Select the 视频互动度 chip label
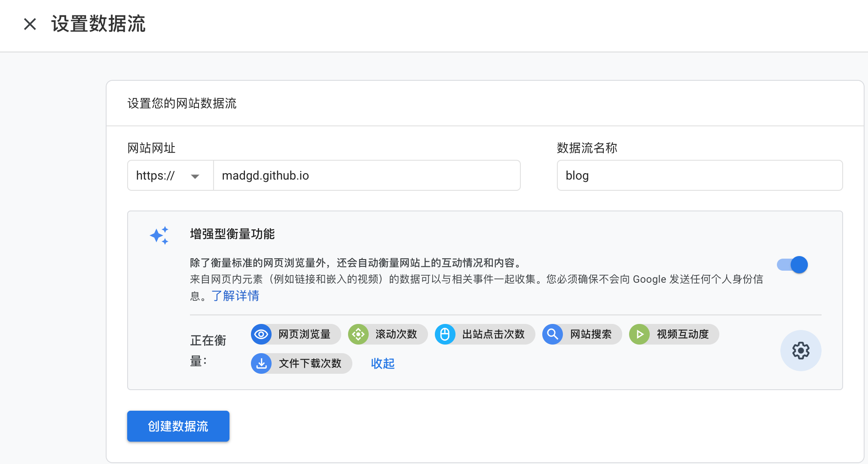This screenshot has height=464, width=868. (682, 334)
